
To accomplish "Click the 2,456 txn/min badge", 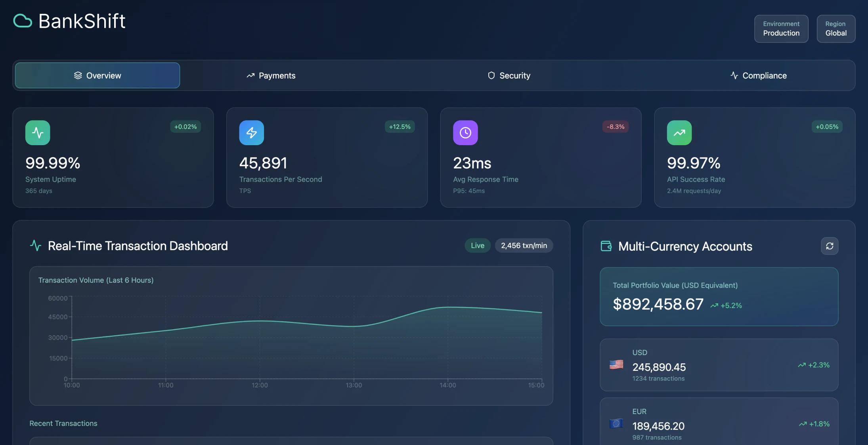I will coord(524,246).
